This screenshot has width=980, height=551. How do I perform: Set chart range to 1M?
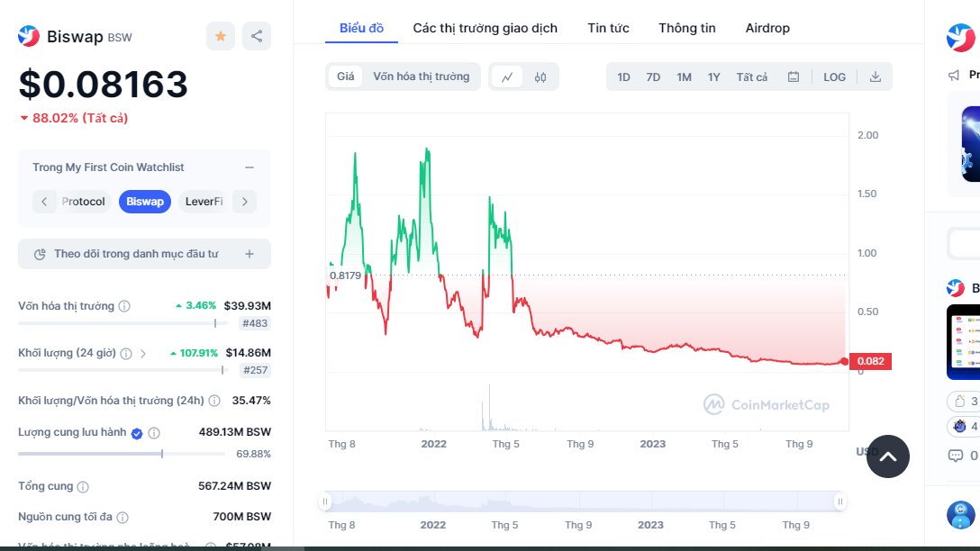(x=684, y=77)
